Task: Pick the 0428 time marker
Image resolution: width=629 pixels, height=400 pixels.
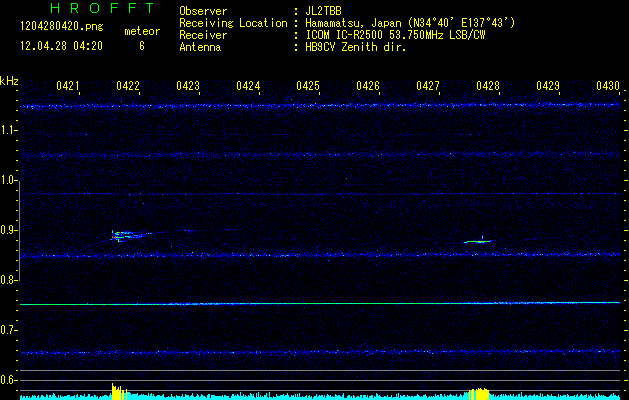Action: 488,87
